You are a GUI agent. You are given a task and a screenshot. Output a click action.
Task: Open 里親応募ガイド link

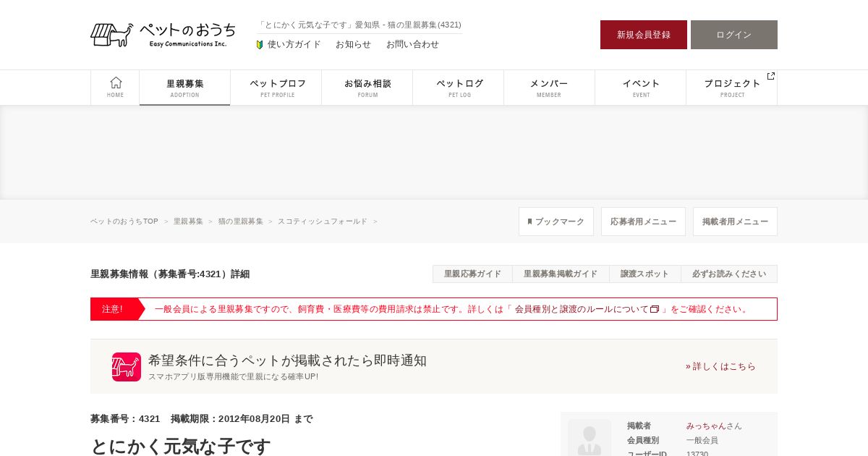tap(472, 274)
